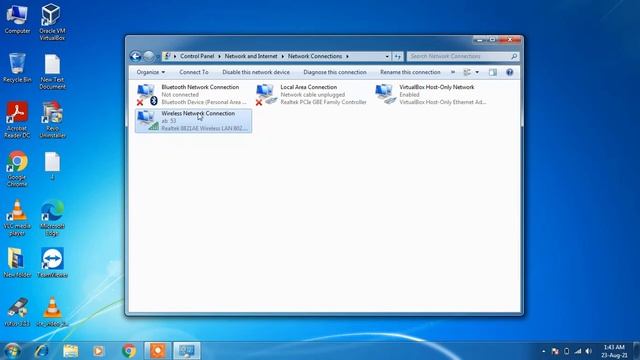Click the address bar location icon

[167, 56]
